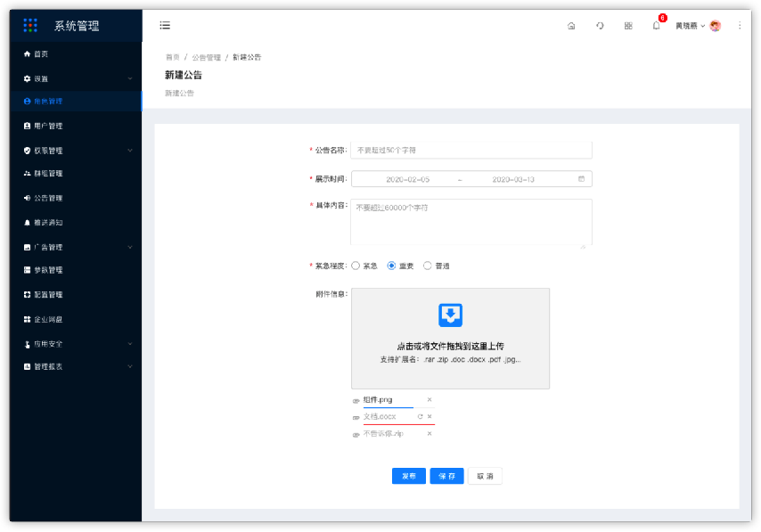Expand the 管理报表 sidebar submenu chevron
The height and width of the screenshot is (532, 761).
click(x=130, y=366)
